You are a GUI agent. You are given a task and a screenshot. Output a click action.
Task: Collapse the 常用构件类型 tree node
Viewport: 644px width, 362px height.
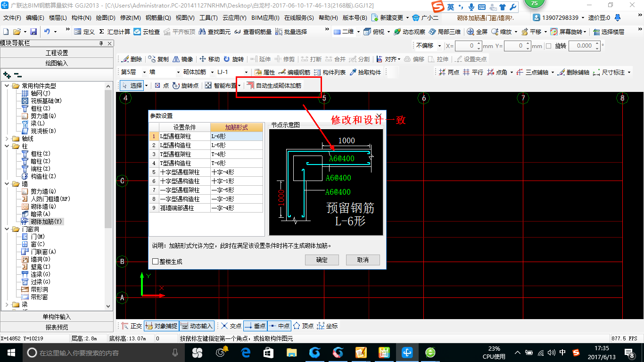(x=8, y=86)
